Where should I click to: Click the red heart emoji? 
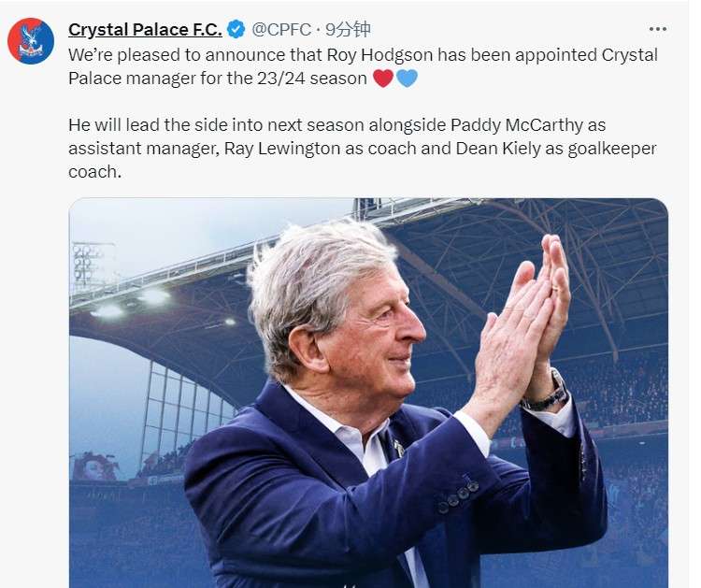tap(383, 79)
